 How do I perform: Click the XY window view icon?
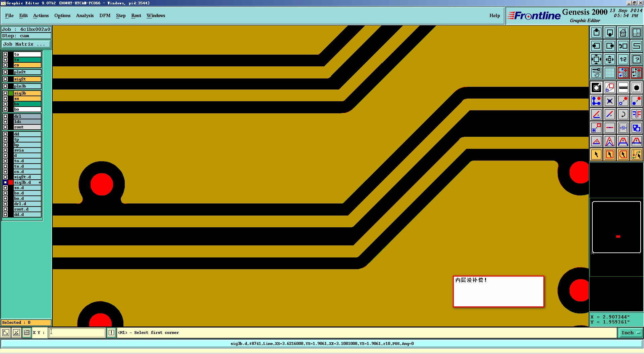637,33
